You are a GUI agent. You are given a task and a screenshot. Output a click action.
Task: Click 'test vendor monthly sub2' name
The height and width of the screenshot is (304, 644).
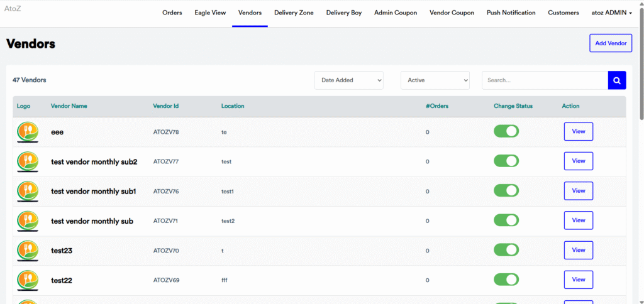click(94, 161)
